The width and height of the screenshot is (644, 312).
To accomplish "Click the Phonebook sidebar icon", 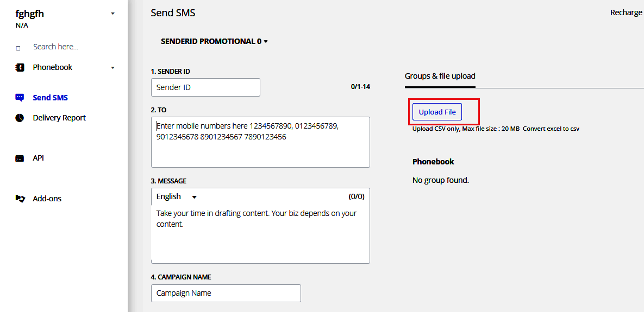I will (x=20, y=67).
